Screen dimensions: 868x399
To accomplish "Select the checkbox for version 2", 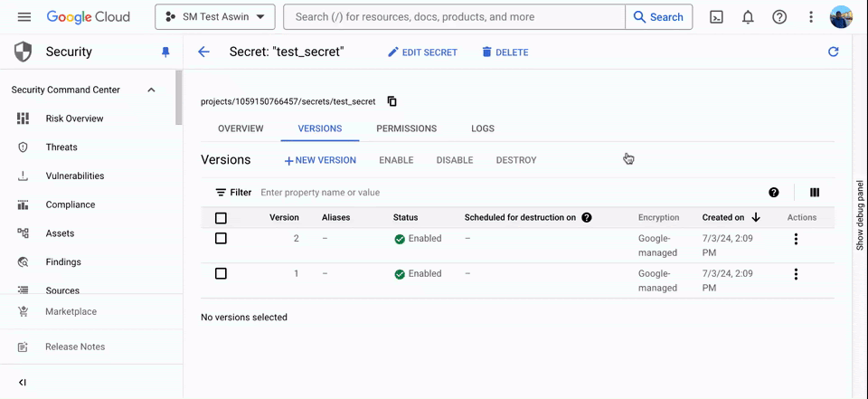I will pyautogui.click(x=221, y=239).
